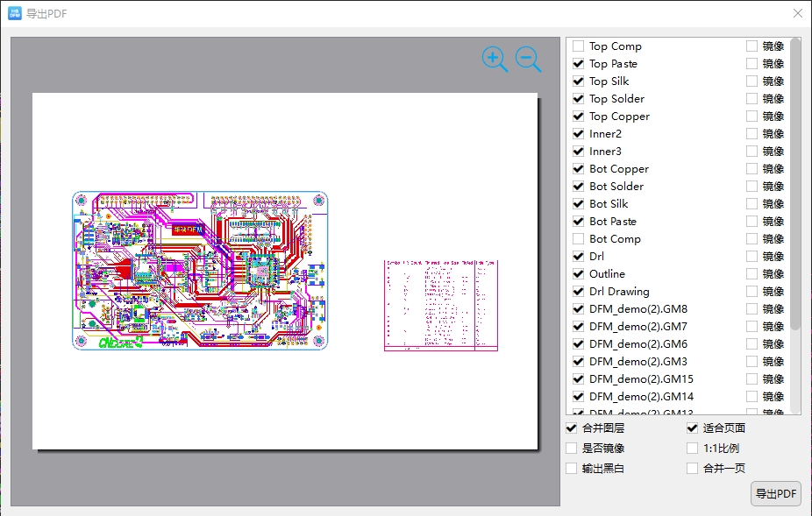Viewport: 812px width, 516px height.
Task: Enable the Top Comp layer checkbox
Action: coord(579,46)
